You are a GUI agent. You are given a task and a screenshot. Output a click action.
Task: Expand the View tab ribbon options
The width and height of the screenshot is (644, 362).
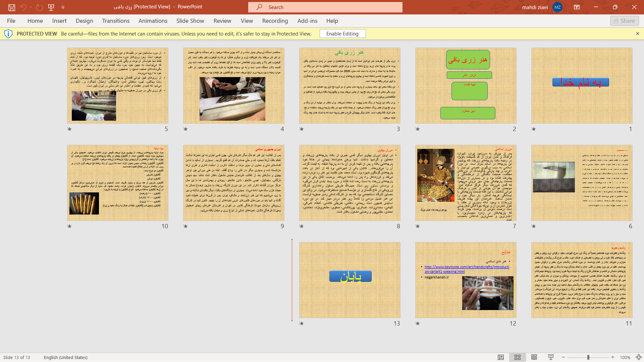[247, 21]
